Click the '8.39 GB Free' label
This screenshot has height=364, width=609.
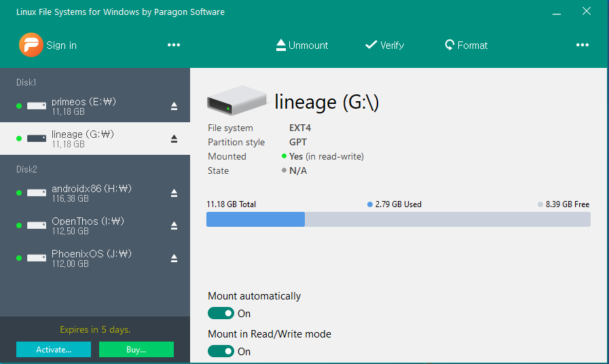(568, 204)
